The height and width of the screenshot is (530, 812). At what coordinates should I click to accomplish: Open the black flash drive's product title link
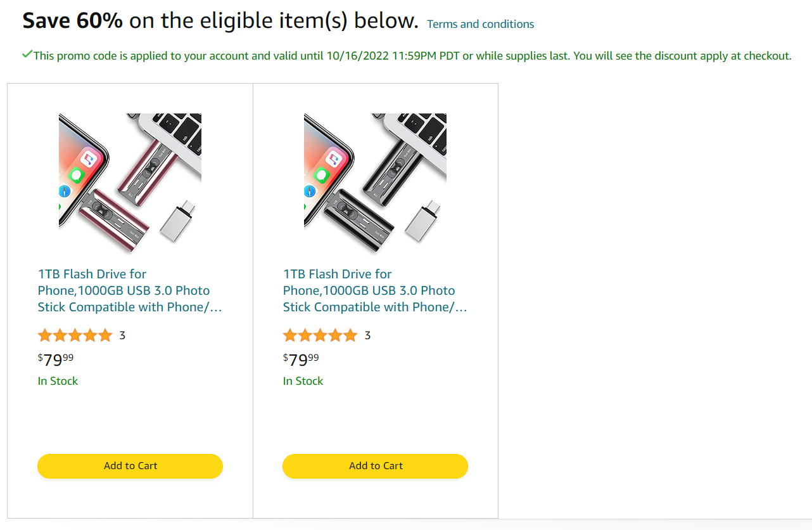pos(375,290)
